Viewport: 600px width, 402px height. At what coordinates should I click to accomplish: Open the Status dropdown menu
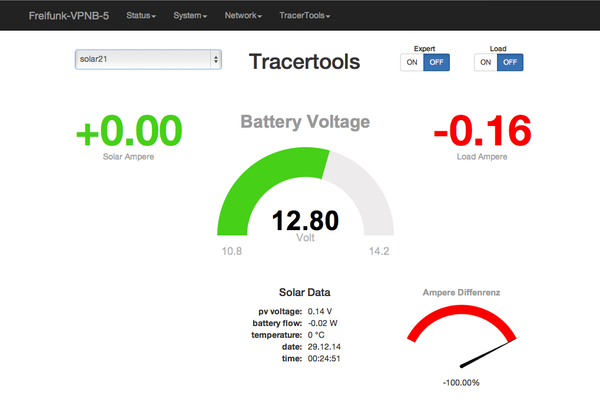pos(141,16)
